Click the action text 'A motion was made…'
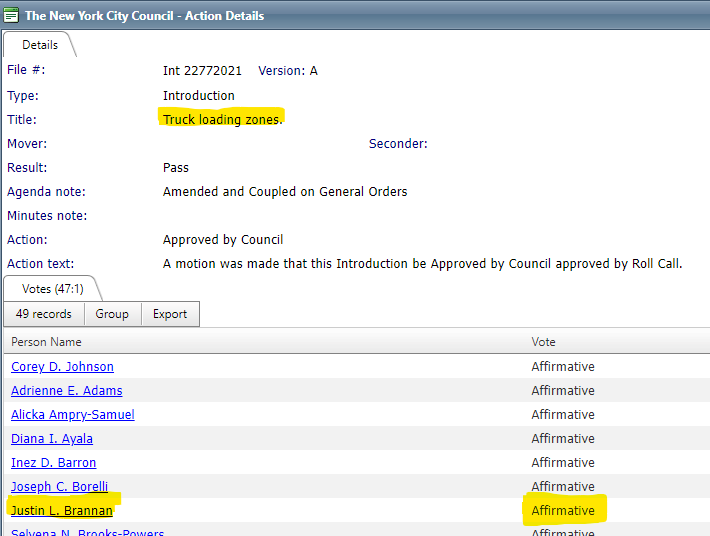The image size is (710, 536). click(x=422, y=263)
